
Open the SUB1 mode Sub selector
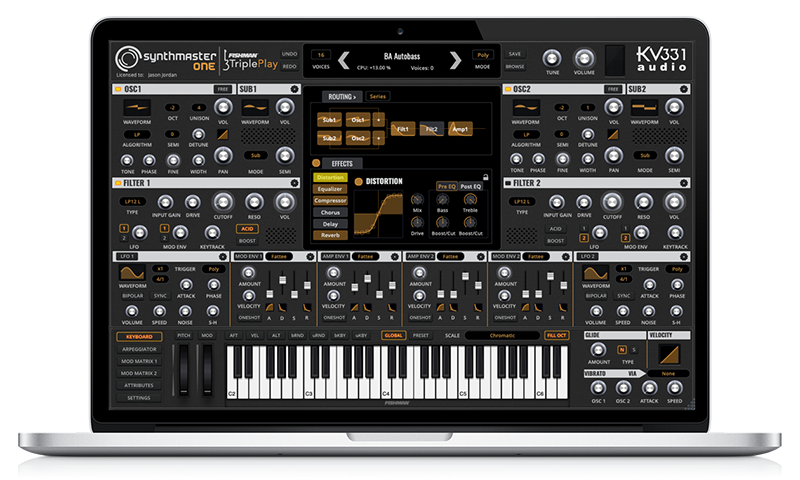255,156
